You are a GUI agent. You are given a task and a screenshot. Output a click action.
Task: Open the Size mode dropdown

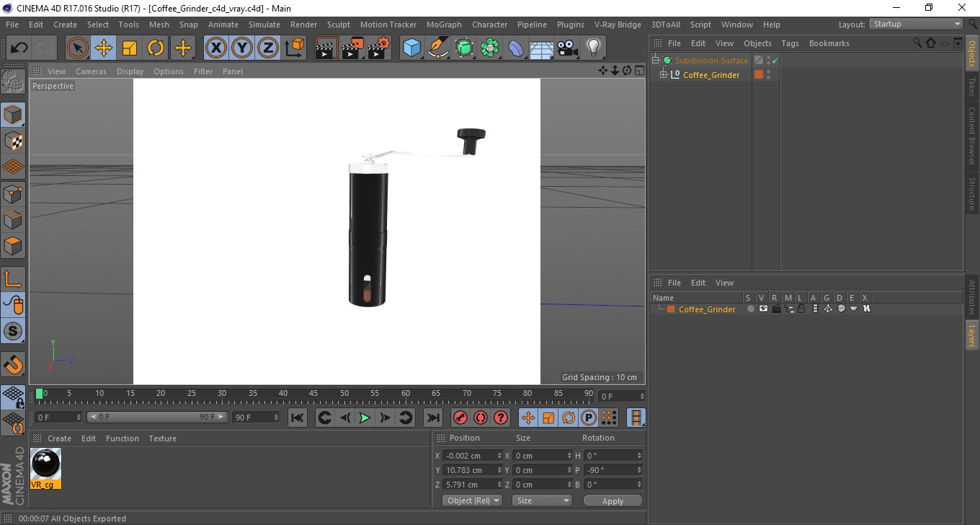coord(541,500)
